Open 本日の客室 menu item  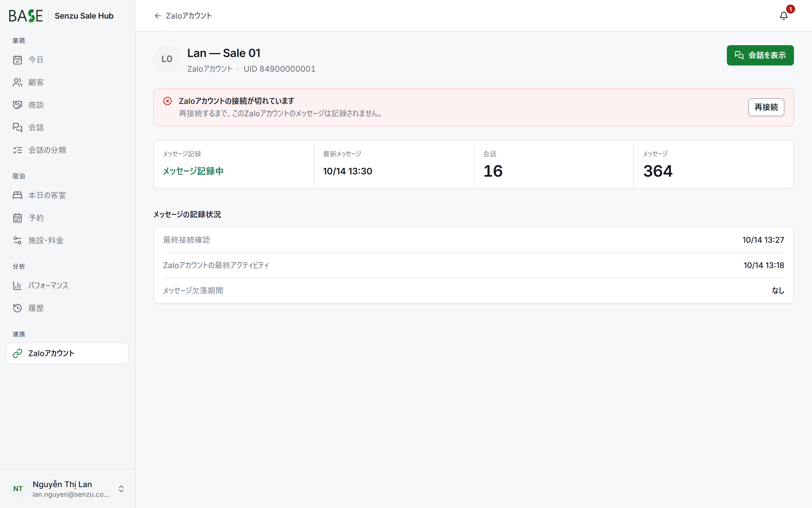[x=67, y=195]
